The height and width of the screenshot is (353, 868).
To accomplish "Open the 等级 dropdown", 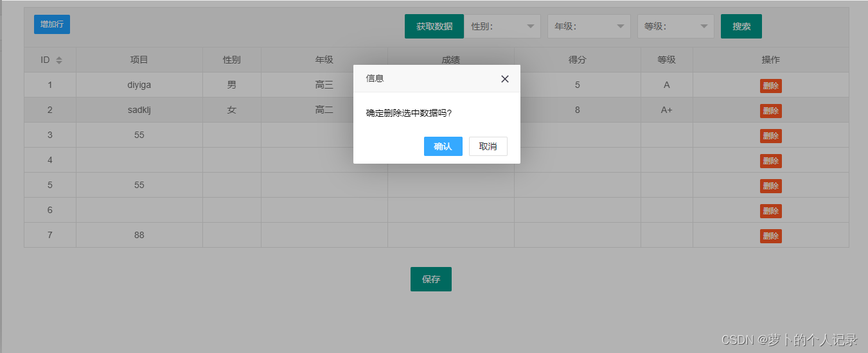I will [x=676, y=26].
